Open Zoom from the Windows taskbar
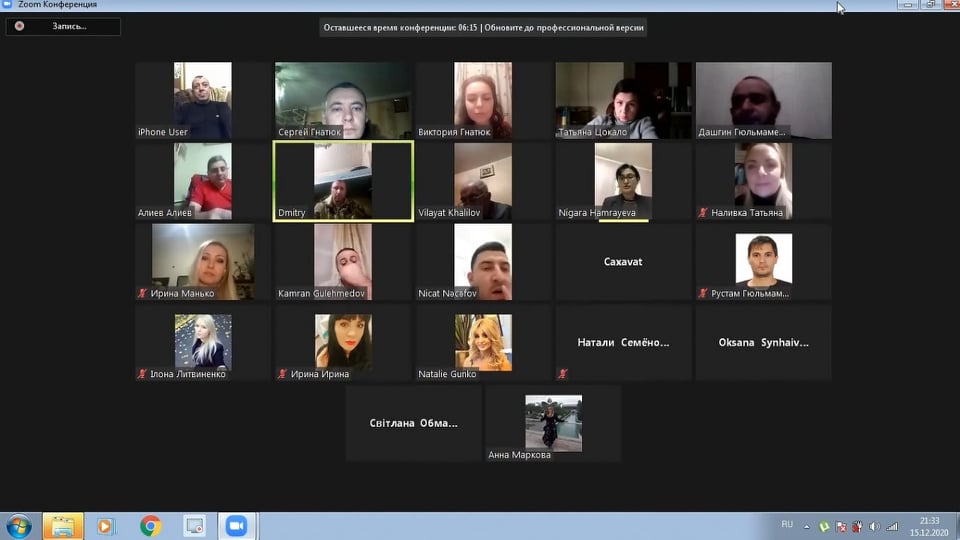960x540 pixels. [x=237, y=526]
